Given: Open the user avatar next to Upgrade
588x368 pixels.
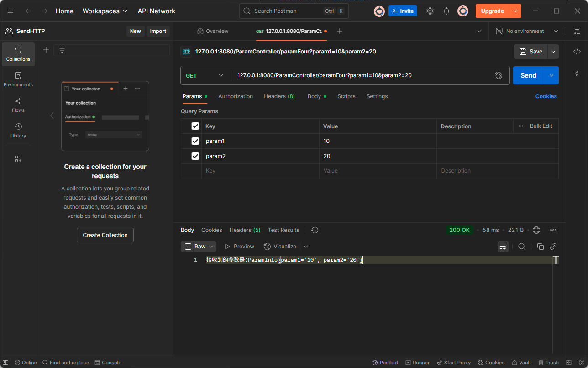Looking at the screenshot, I should tap(463, 11).
